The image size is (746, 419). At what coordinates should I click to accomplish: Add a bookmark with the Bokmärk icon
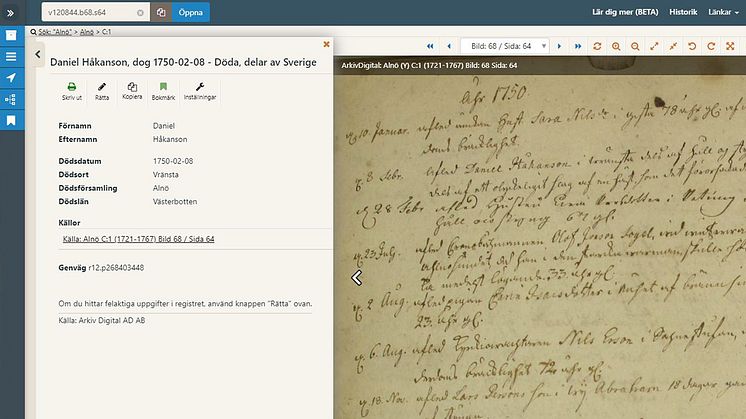click(163, 88)
